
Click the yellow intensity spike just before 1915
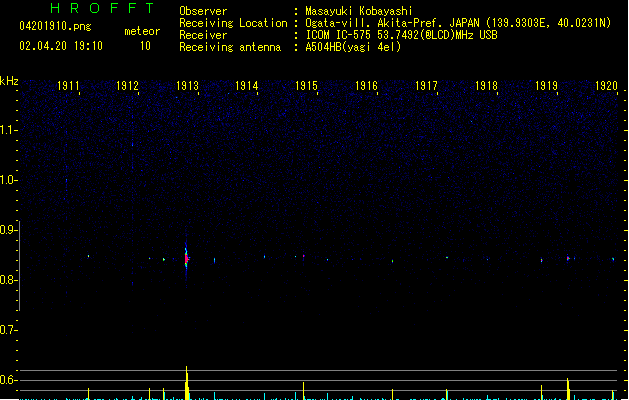[304, 391]
